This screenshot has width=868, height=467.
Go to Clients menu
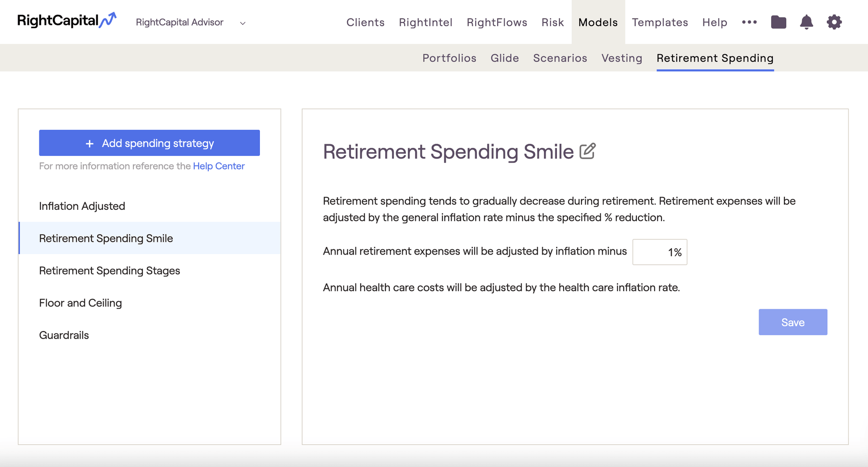365,22
